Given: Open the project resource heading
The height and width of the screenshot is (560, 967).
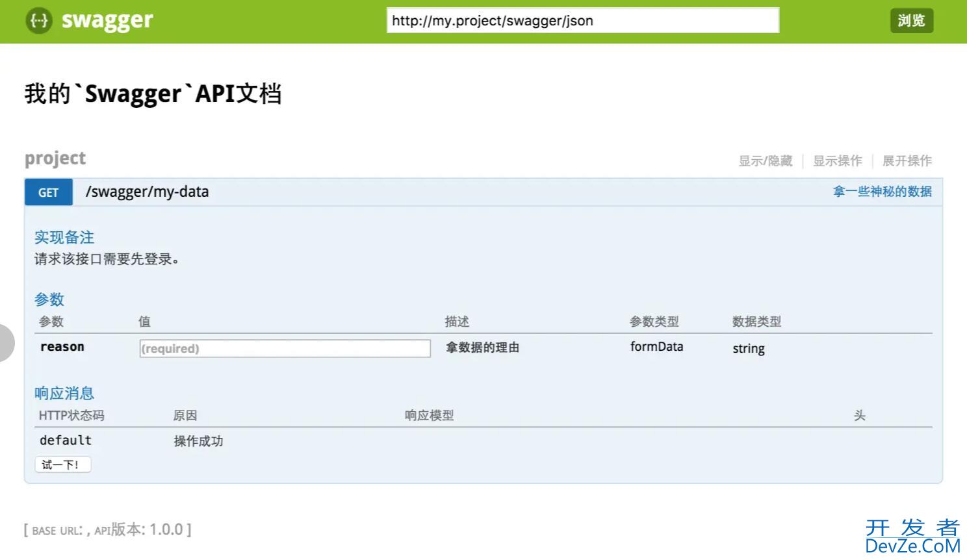Looking at the screenshot, I should (55, 159).
